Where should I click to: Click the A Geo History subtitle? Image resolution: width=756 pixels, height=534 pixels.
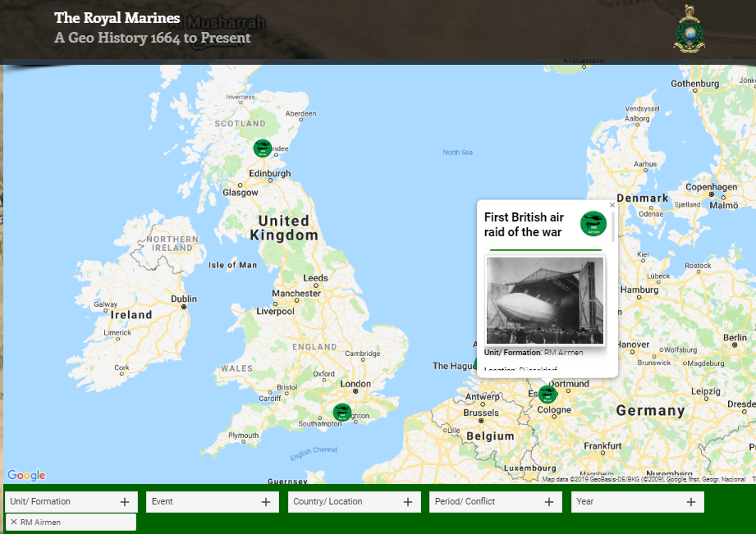click(153, 38)
